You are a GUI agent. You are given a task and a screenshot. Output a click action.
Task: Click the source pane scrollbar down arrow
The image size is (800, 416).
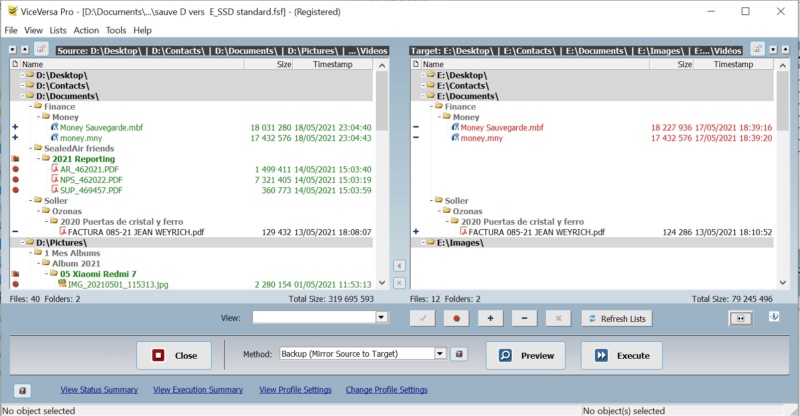tap(382, 283)
